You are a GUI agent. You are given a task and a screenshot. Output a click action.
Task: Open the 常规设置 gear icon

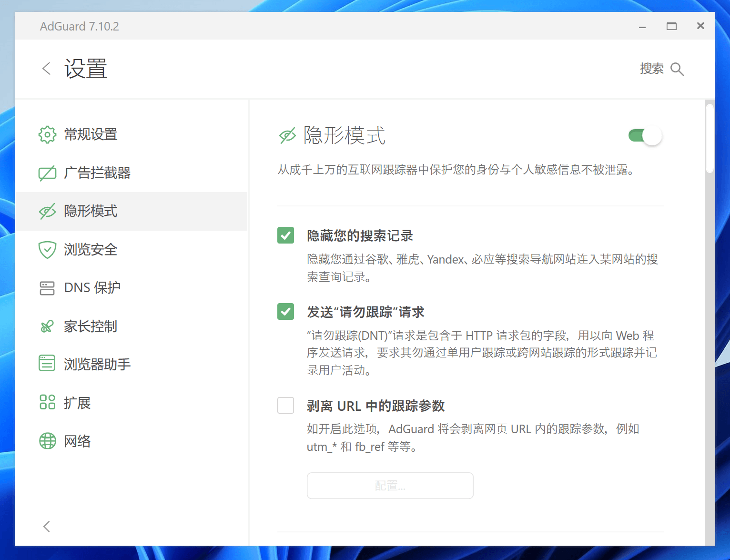click(x=47, y=134)
